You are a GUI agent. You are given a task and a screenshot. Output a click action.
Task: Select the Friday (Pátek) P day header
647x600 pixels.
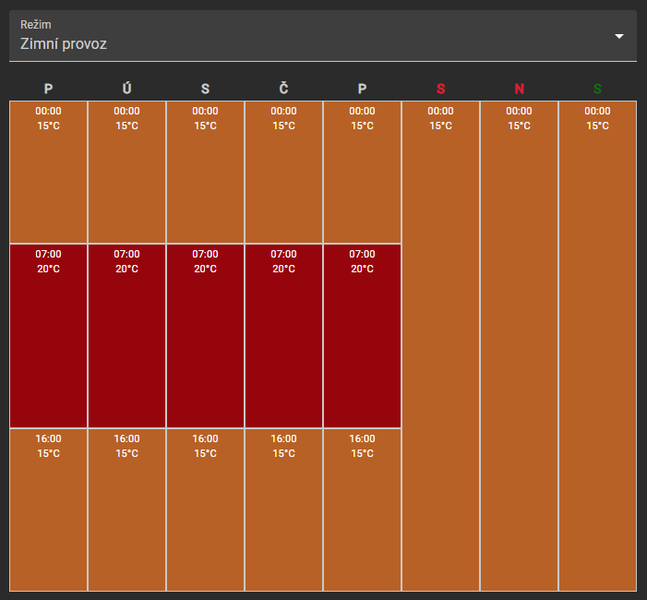pos(362,89)
